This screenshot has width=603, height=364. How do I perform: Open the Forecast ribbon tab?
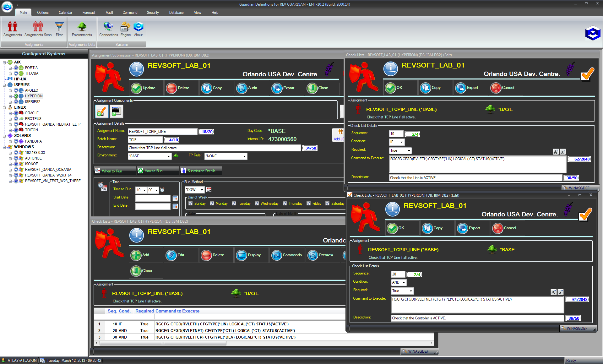pyautogui.click(x=89, y=13)
